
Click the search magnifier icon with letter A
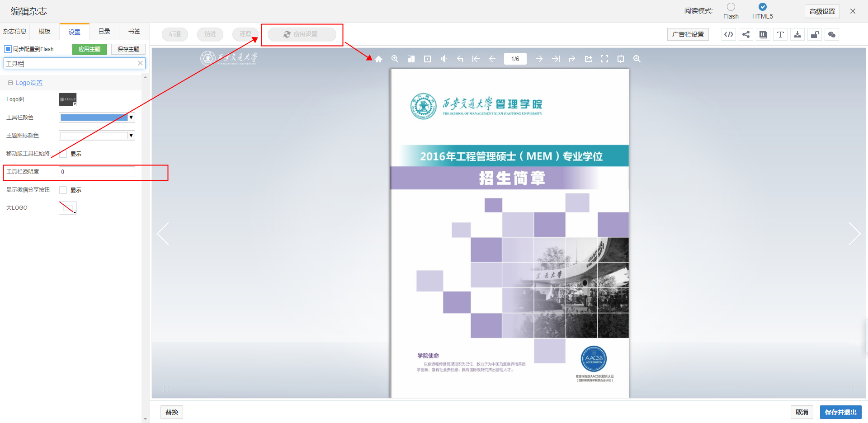point(637,59)
